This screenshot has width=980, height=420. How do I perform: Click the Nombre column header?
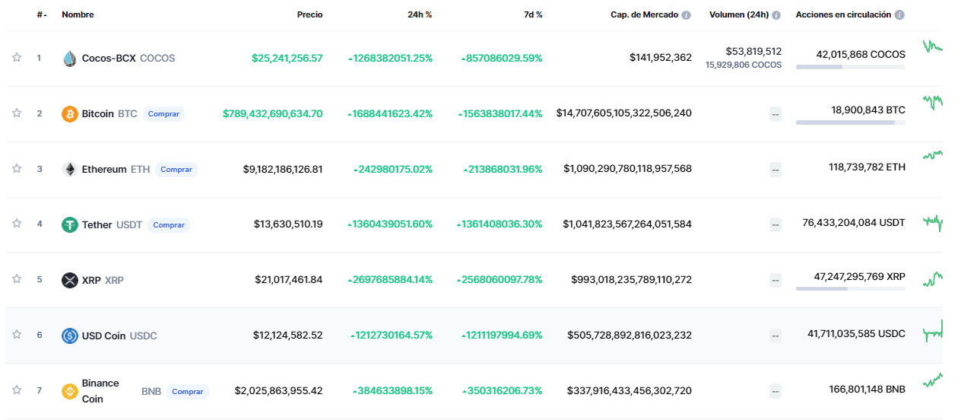click(78, 15)
